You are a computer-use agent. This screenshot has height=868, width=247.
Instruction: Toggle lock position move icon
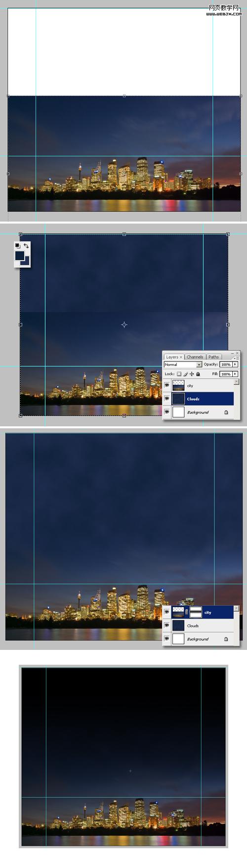[192, 374]
